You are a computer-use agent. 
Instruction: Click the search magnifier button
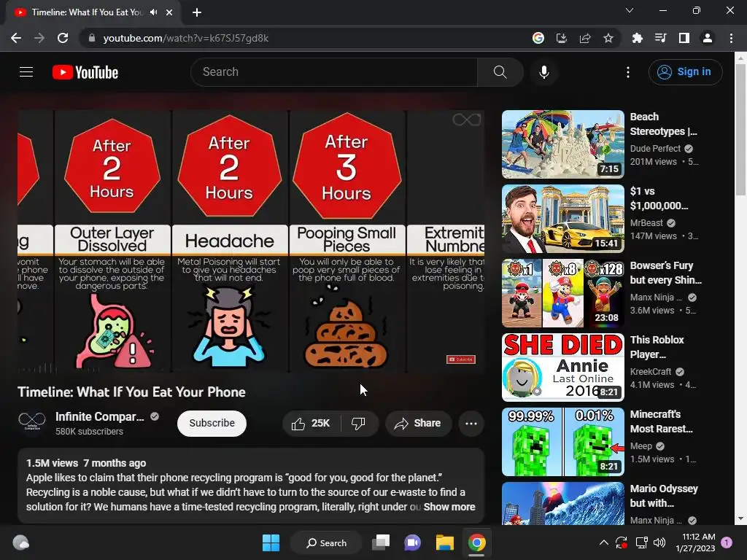pos(500,72)
